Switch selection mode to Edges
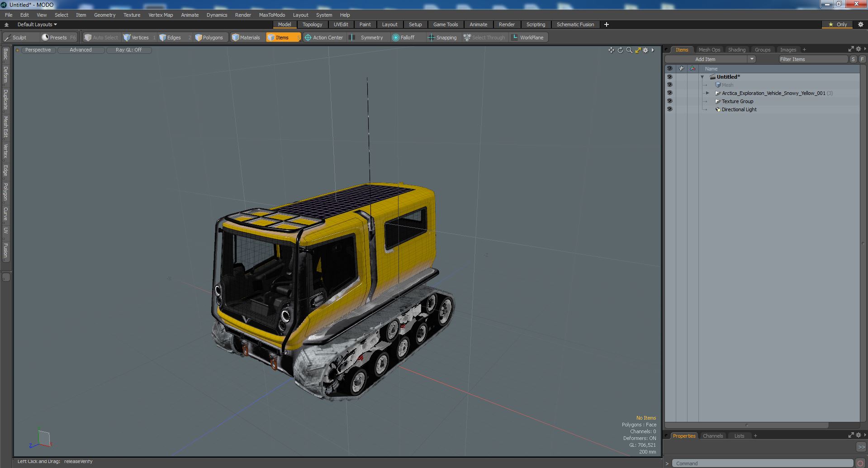868x468 pixels. pyautogui.click(x=175, y=38)
